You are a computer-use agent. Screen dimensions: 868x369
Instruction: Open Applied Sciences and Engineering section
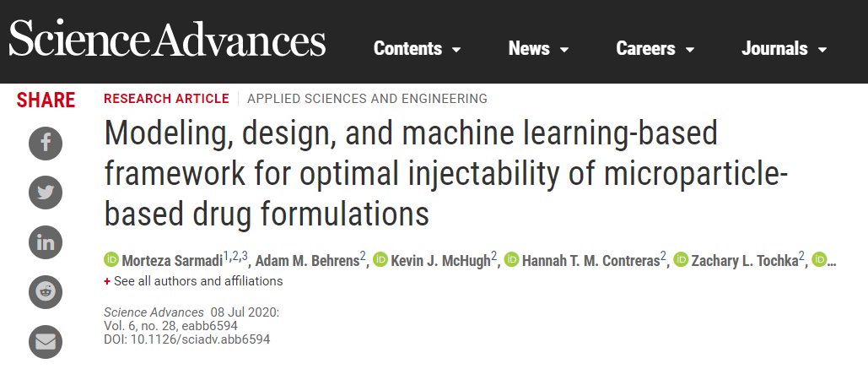[x=367, y=99]
